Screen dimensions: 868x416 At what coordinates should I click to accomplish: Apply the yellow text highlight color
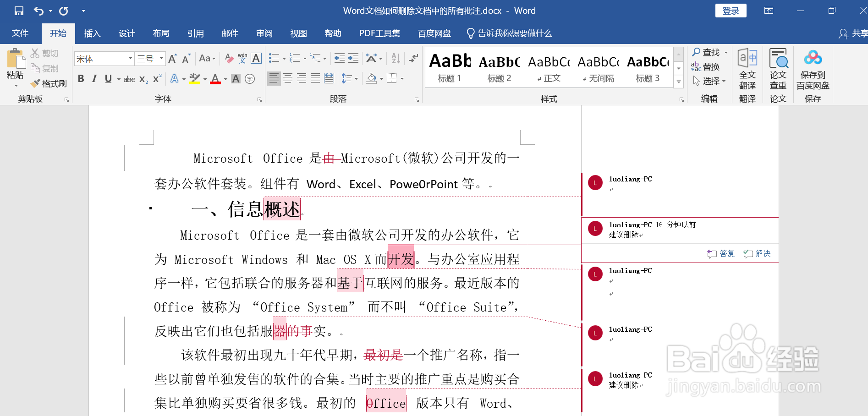point(195,79)
